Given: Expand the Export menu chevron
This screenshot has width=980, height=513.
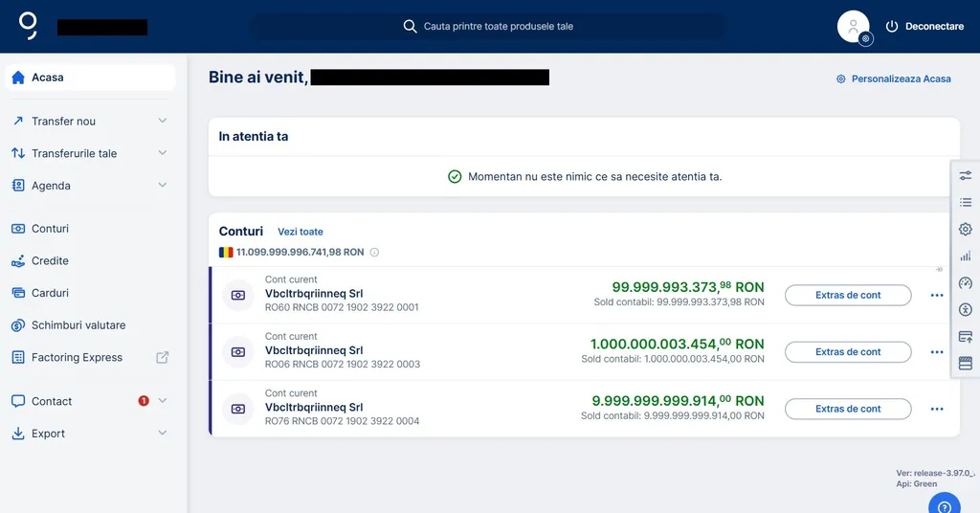Looking at the screenshot, I should click(x=162, y=433).
